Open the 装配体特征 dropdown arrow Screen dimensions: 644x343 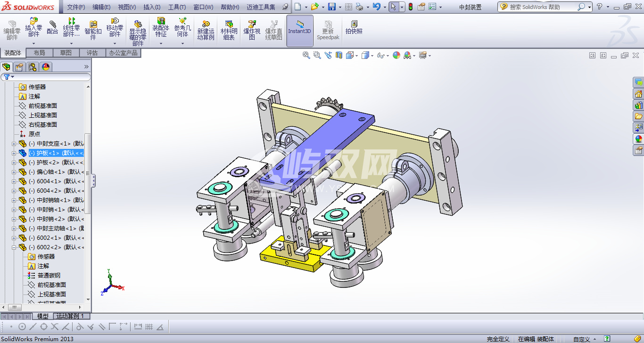161,43
